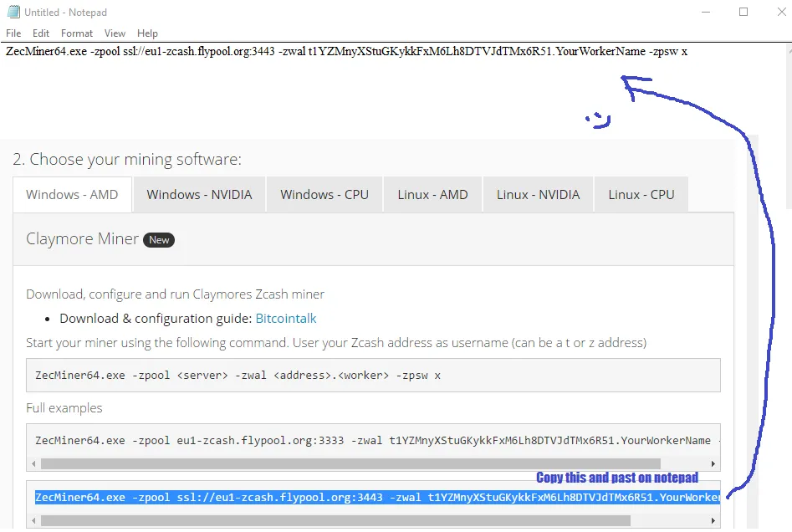Open the Format menu in Notepad
This screenshot has height=532, width=792.
pos(77,33)
